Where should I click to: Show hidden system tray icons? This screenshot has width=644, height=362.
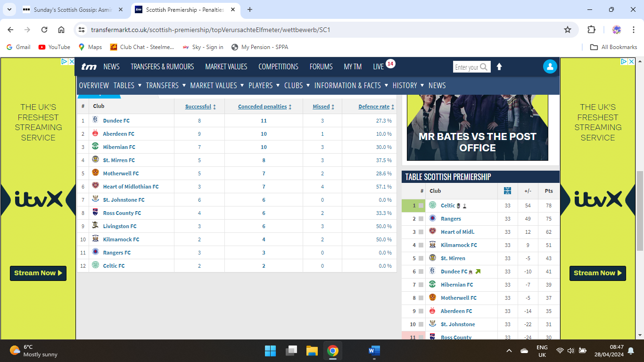pos(509,351)
